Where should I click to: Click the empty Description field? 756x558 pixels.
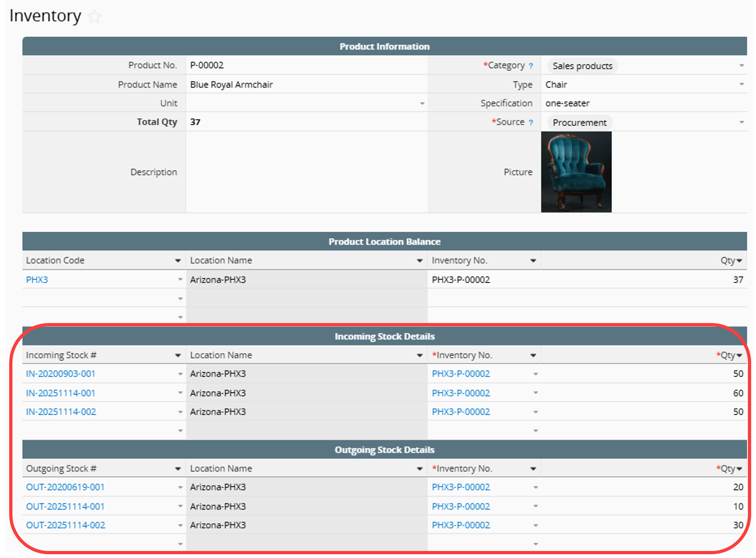(306, 172)
